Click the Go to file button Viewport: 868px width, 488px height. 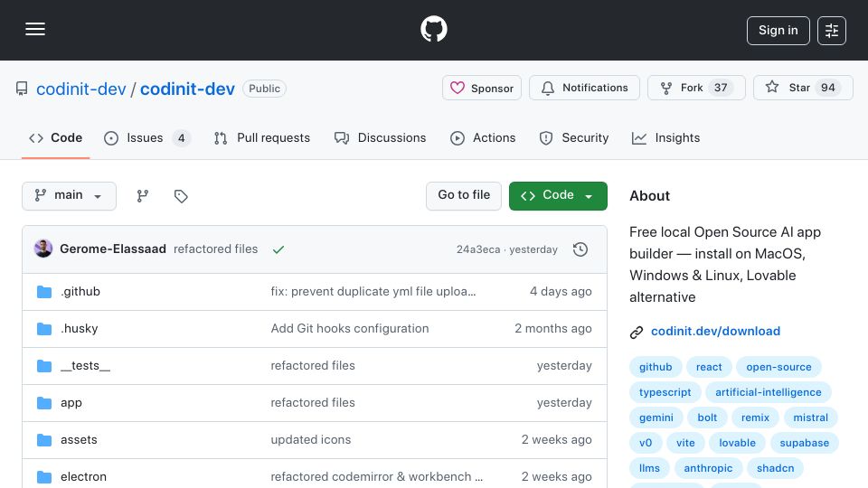click(464, 196)
